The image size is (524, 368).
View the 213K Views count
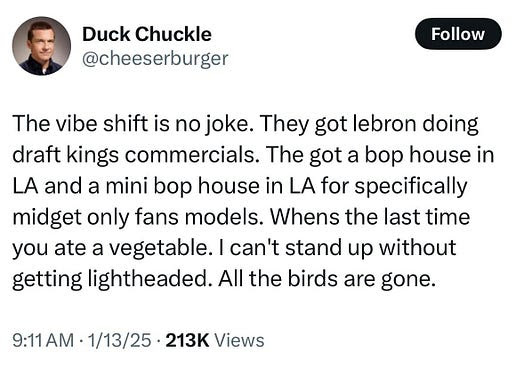(215, 340)
